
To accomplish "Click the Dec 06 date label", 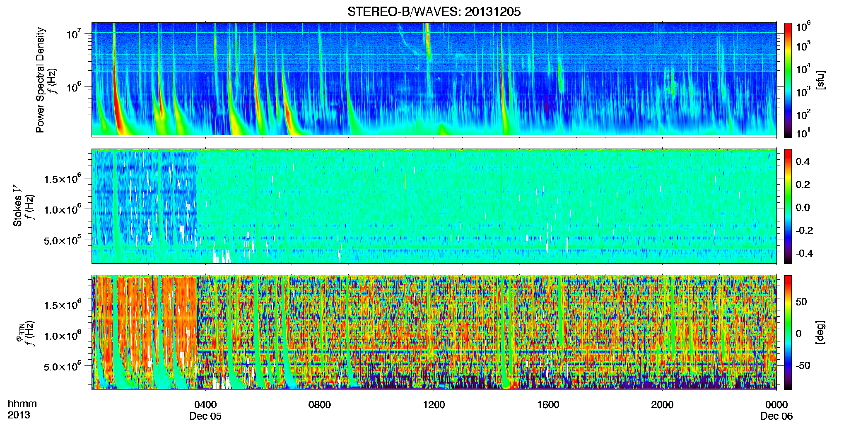I will 776,416.
